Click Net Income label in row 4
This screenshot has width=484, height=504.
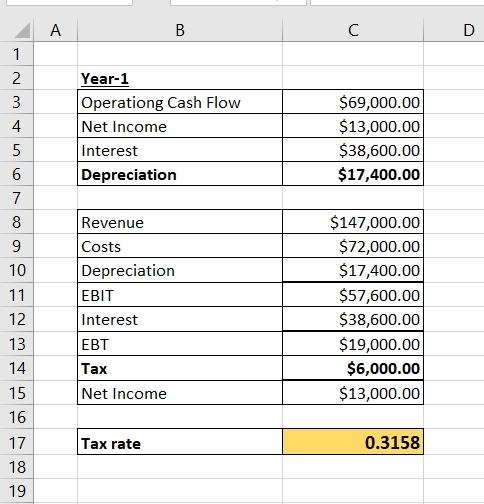pos(180,126)
